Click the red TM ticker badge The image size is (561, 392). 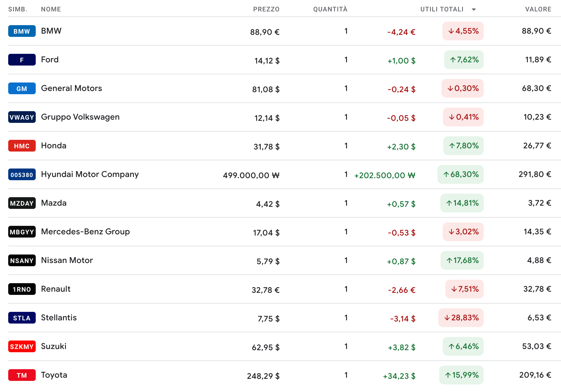pyautogui.click(x=22, y=375)
